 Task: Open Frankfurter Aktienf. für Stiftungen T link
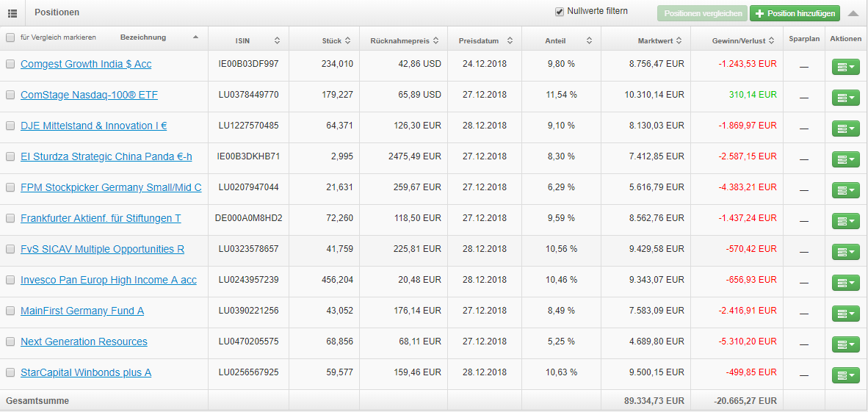[101, 218]
